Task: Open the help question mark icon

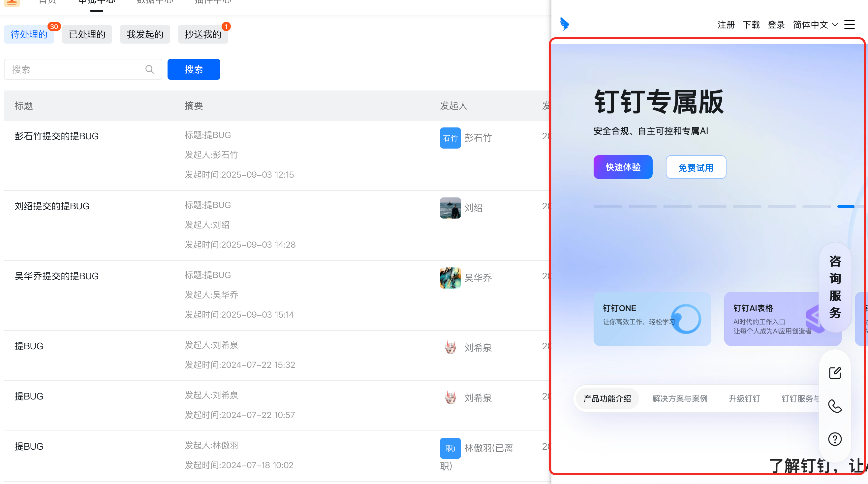Action: [x=835, y=439]
